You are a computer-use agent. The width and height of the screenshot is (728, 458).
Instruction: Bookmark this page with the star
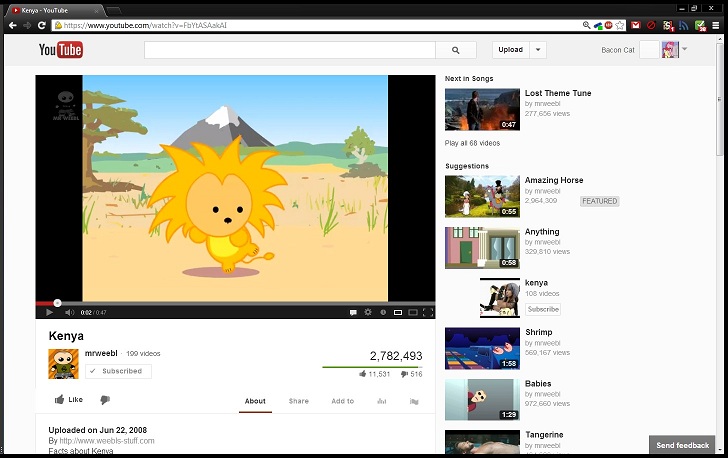620,25
